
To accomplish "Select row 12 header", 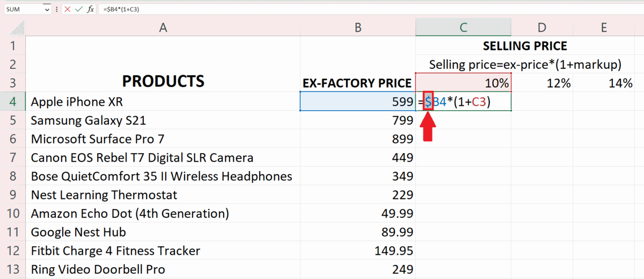I will pos(13,251).
